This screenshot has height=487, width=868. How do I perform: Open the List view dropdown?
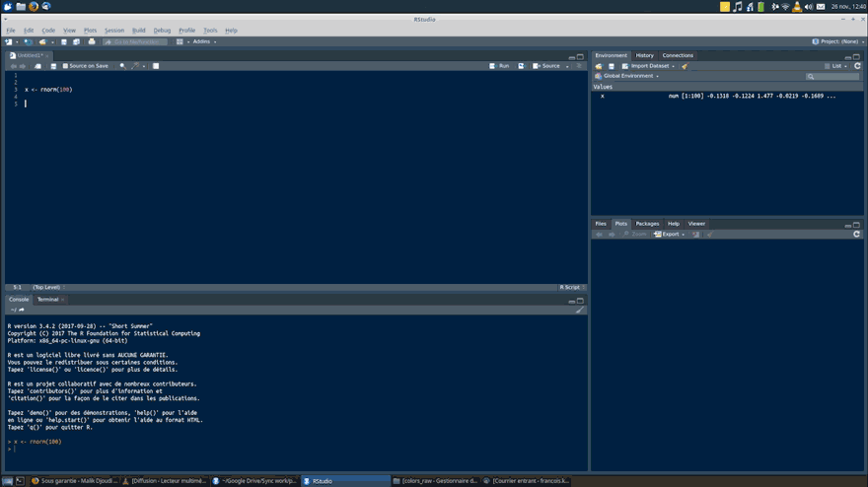coord(835,66)
